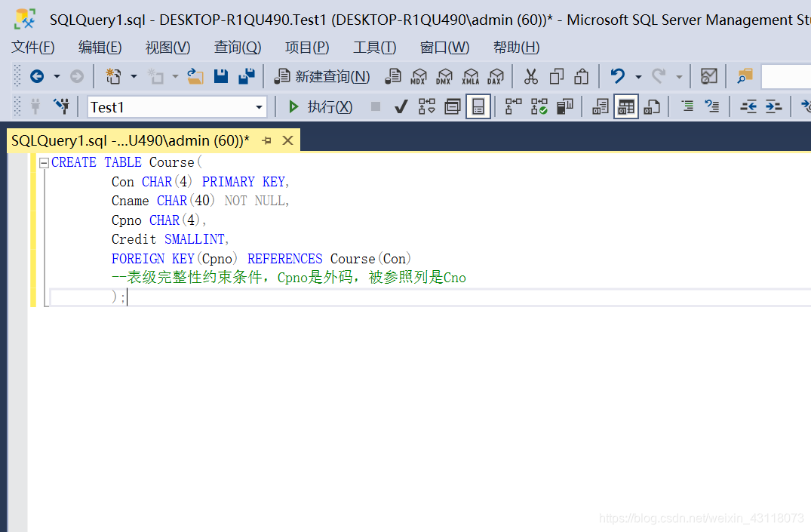Image resolution: width=811 pixels, height=532 pixels.
Task: Toggle IntelliSense Enabled button
Action: pos(478,107)
